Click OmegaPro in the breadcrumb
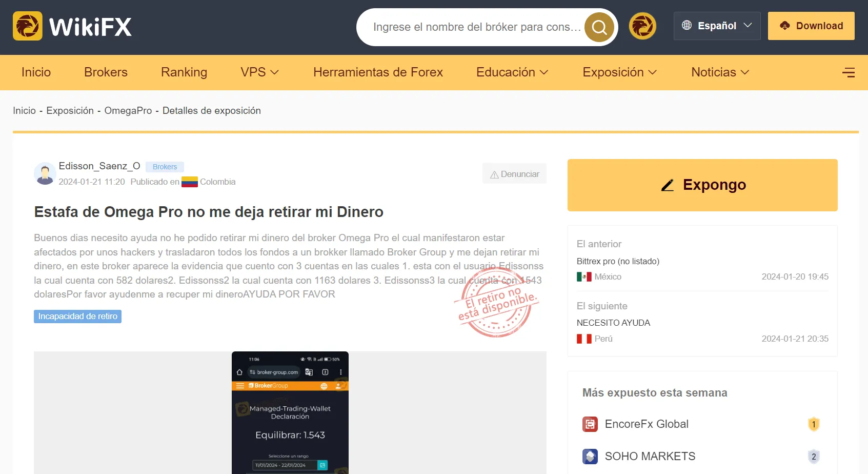This screenshot has height=474, width=868. pos(128,111)
